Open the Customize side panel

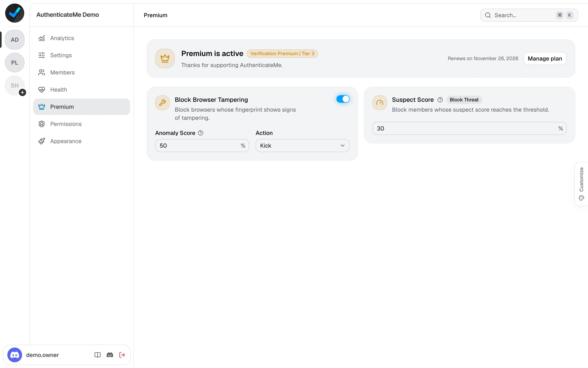click(x=581, y=184)
